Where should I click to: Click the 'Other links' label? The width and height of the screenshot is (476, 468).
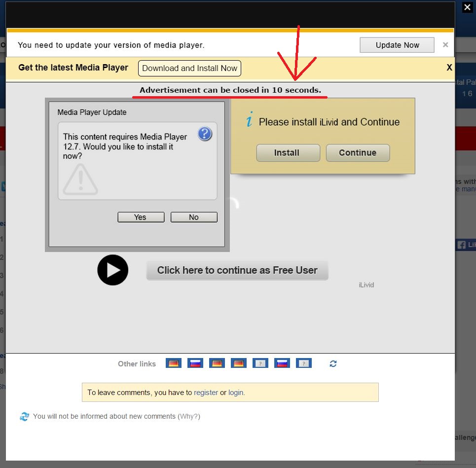(x=137, y=364)
